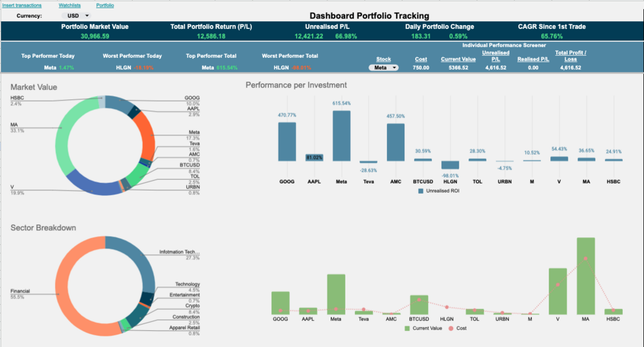
Task: Click the Total Profit / Loss header
Action: click(570, 56)
